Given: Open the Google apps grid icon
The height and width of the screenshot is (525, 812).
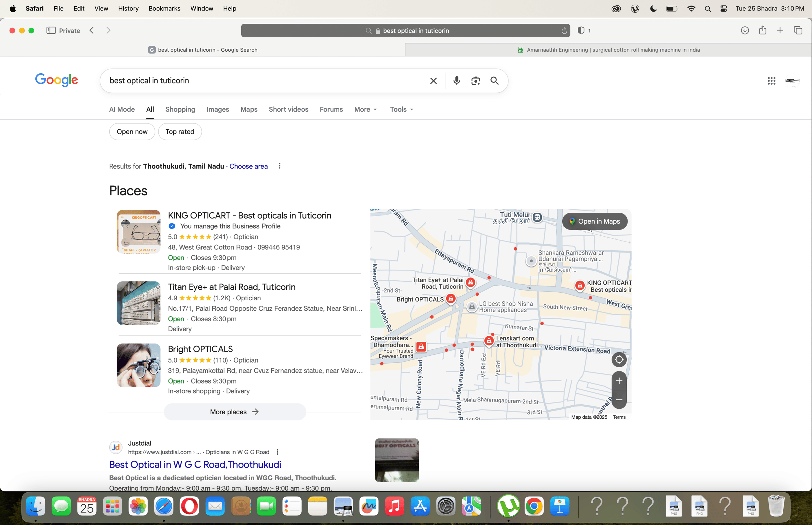Looking at the screenshot, I should [771, 81].
